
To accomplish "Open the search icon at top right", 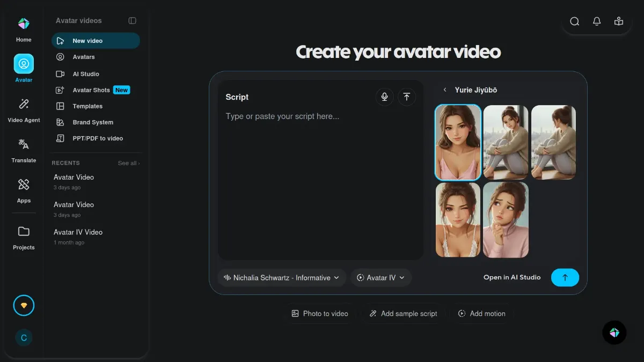I will 574,21.
